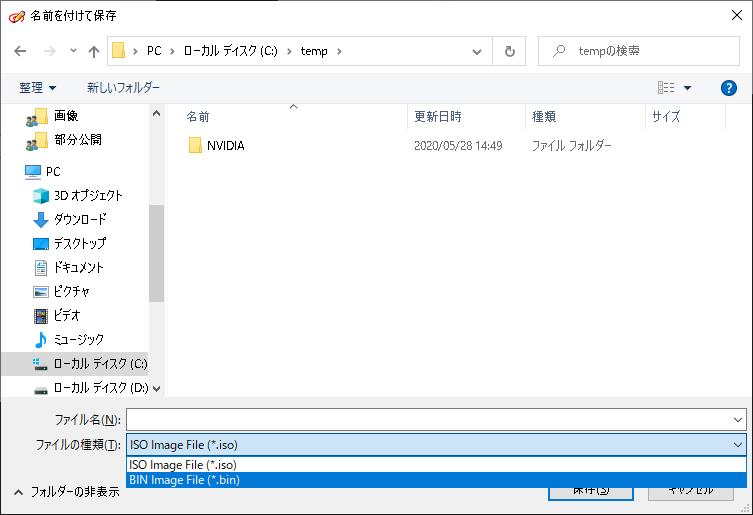Image resolution: width=753 pixels, height=515 pixels.
Task: Click the C: drive icon in the sidebar
Action: coord(40,365)
